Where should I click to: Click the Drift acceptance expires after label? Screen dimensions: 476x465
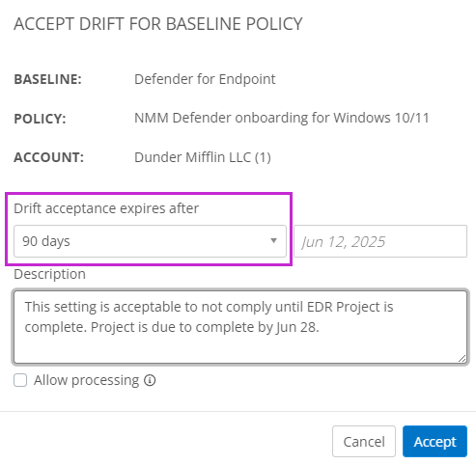click(106, 208)
